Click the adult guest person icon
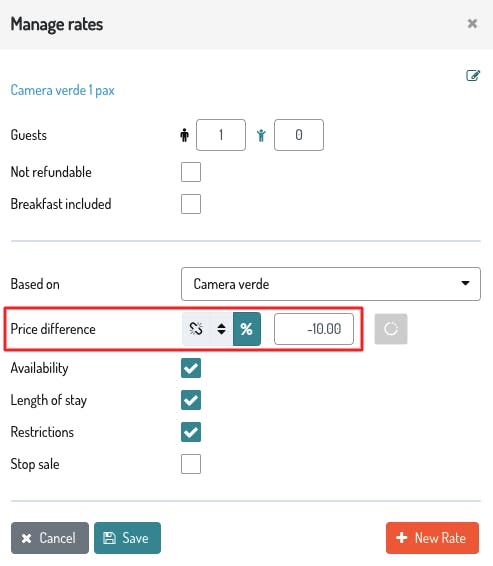The height and width of the screenshot is (566, 493). 184,135
